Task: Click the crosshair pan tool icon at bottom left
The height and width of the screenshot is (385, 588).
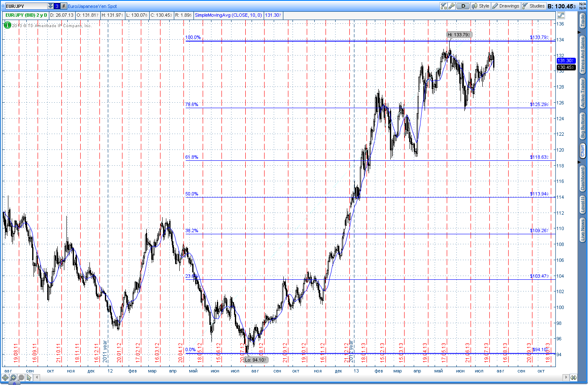Action: [x=5, y=377]
